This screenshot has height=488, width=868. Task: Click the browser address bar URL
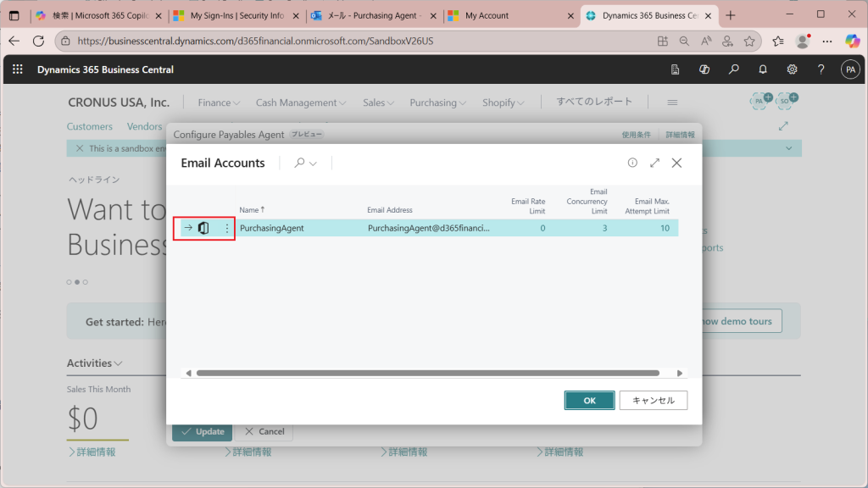pyautogui.click(x=255, y=41)
